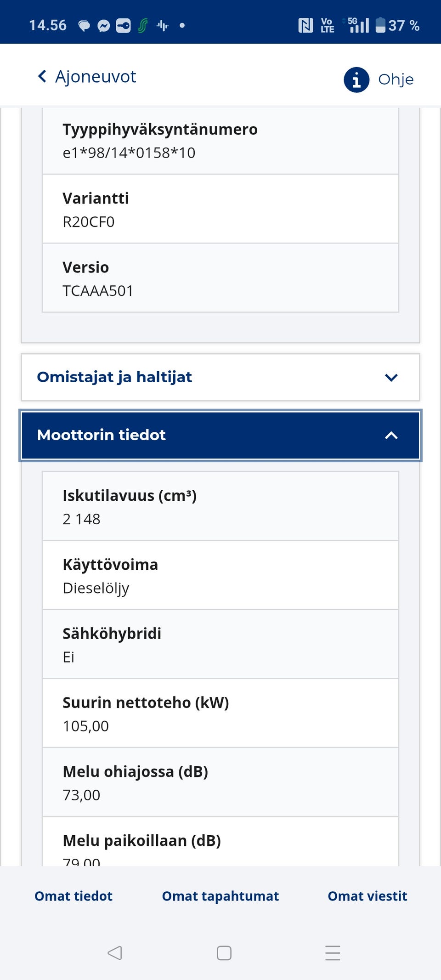Tap the Suurin nettoteho 105,00 row
The image size is (441, 980).
(220, 713)
